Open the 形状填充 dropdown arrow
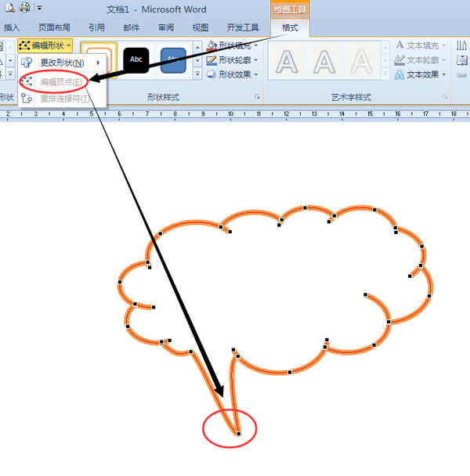This screenshot has width=470, height=476. pos(256,45)
